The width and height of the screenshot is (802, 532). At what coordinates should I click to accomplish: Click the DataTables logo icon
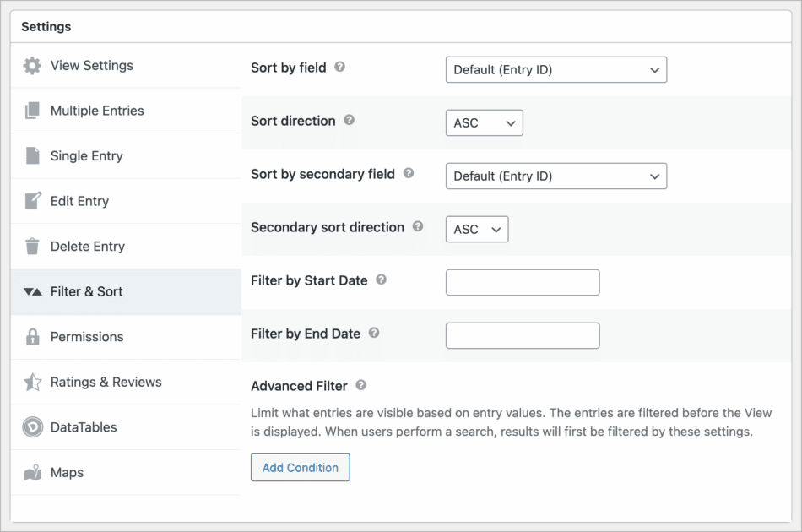point(31,426)
